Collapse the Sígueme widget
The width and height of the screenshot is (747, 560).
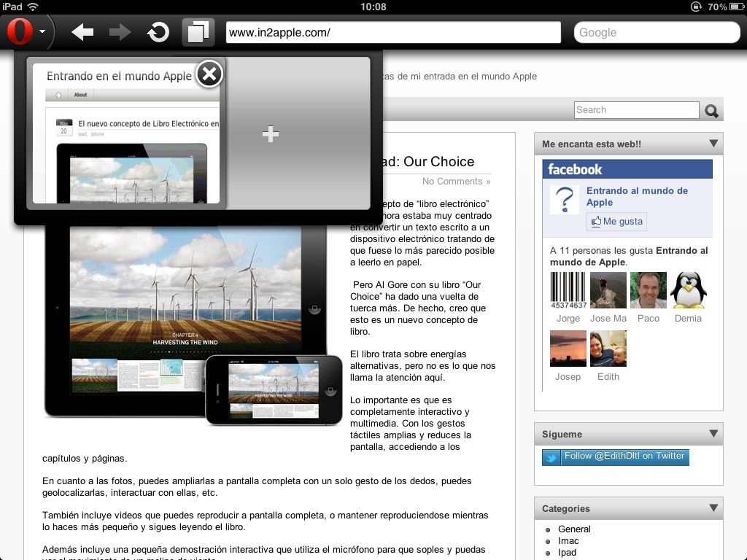tap(713, 433)
